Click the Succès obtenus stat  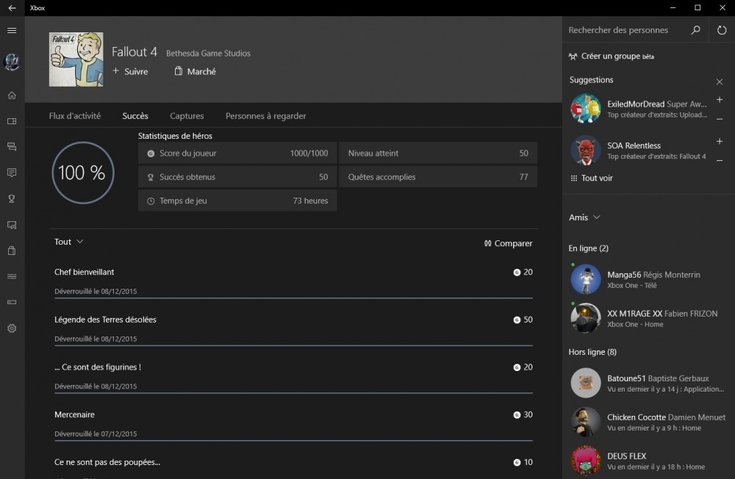237,177
